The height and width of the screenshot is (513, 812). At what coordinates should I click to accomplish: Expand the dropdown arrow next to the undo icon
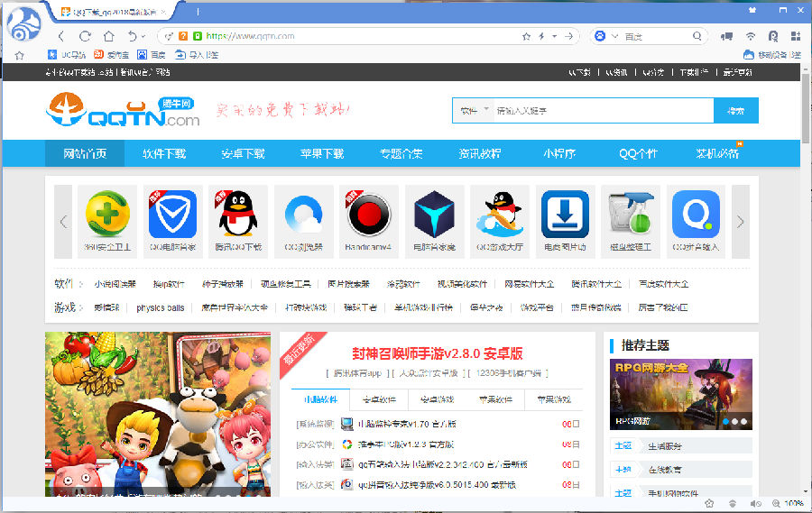pyautogui.click(x=143, y=36)
